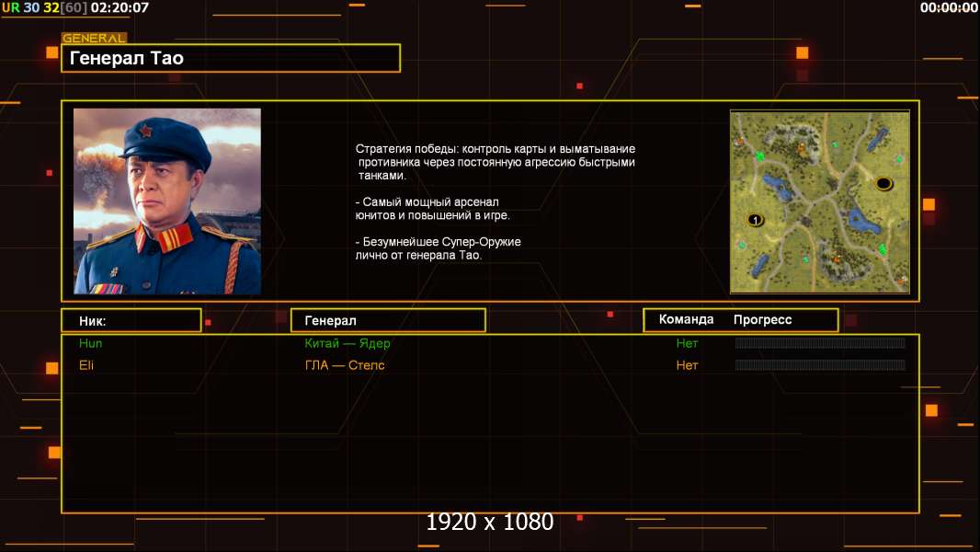Click the "Команда" column label
Image resolution: width=980 pixels, height=552 pixels.
[x=686, y=319]
